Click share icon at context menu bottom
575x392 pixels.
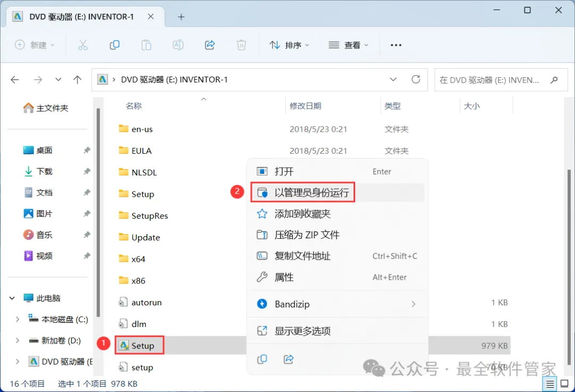tap(289, 360)
